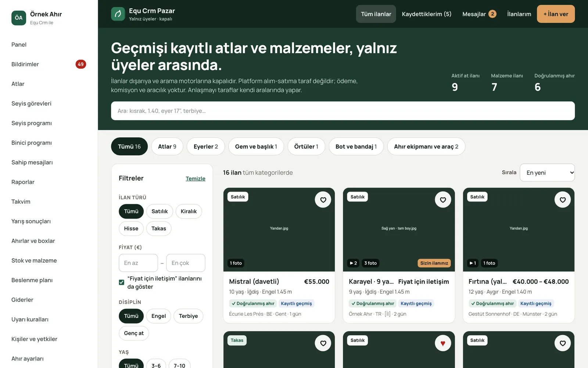Viewport: 588px width, 368px height.
Task: Click heart on the Satılık card beside the red heart
Action: [x=563, y=343]
